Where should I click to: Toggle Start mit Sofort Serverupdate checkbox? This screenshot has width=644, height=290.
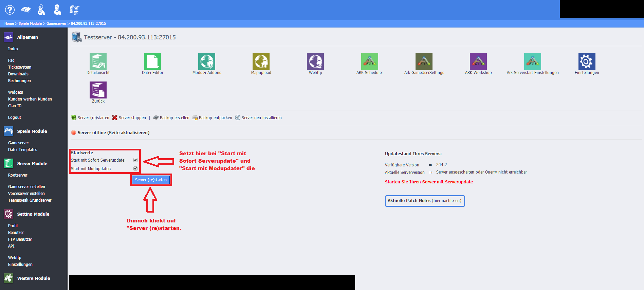[x=135, y=160]
